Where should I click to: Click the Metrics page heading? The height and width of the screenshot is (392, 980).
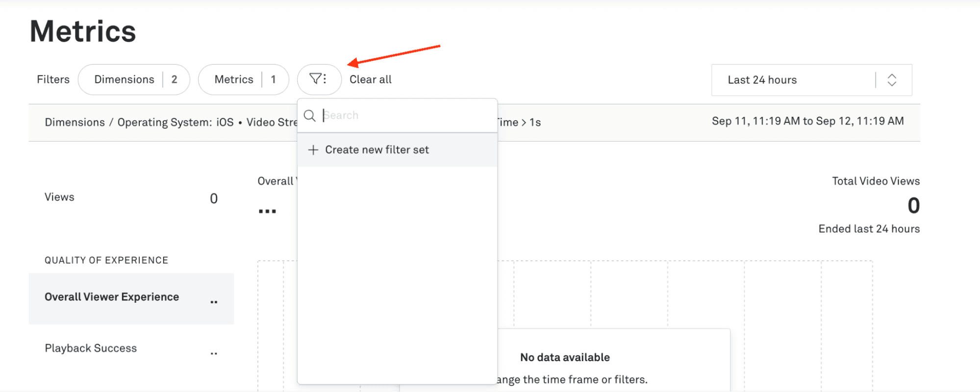pyautogui.click(x=83, y=31)
